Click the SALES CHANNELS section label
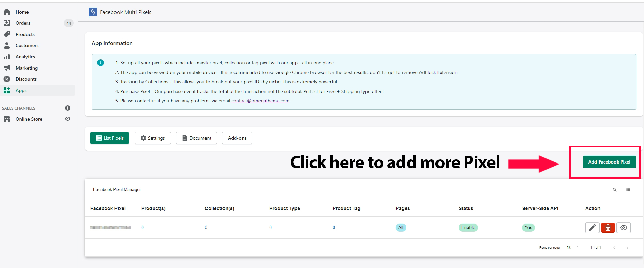The width and height of the screenshot is (644, 268). tap(19, 108)
